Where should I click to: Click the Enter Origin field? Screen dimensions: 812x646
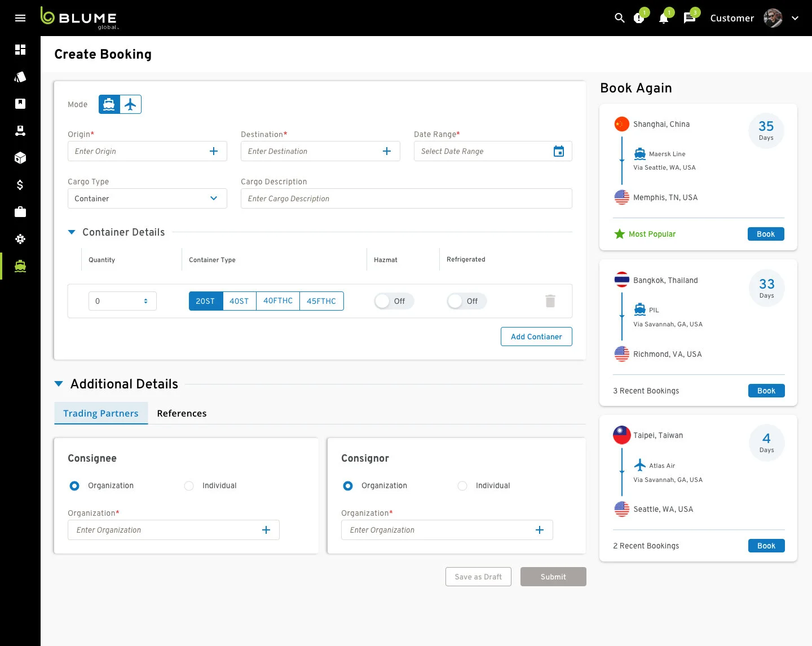coord(147,151)
